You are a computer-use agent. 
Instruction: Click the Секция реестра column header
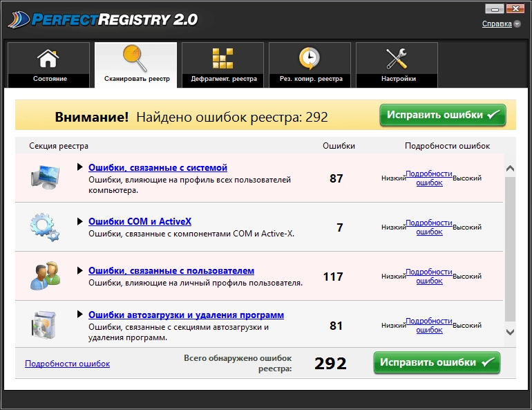(x=59, y=146)
